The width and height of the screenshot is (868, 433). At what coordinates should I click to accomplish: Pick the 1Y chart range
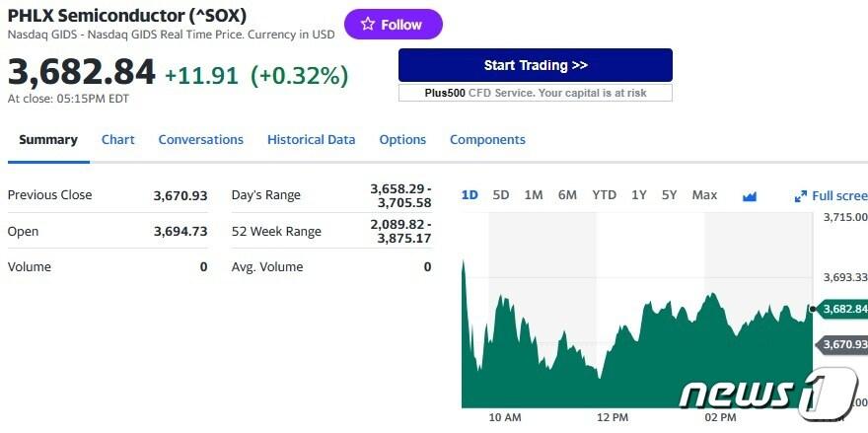639,195
